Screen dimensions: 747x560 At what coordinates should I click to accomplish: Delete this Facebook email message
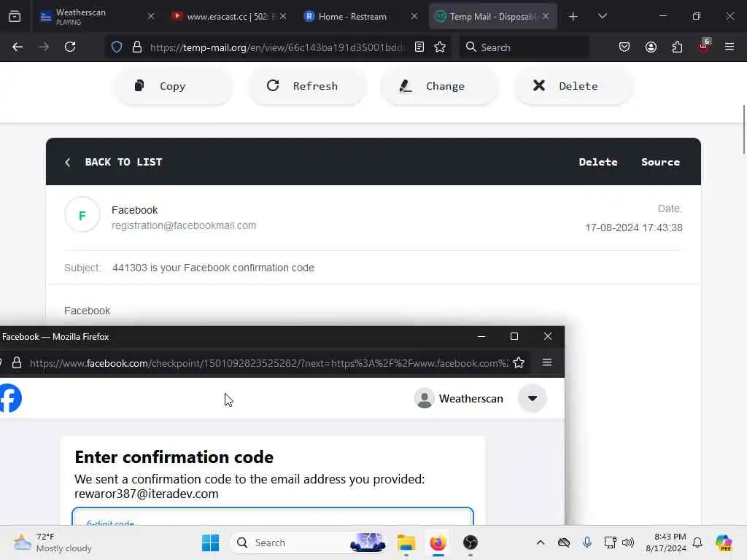[598, 162]
